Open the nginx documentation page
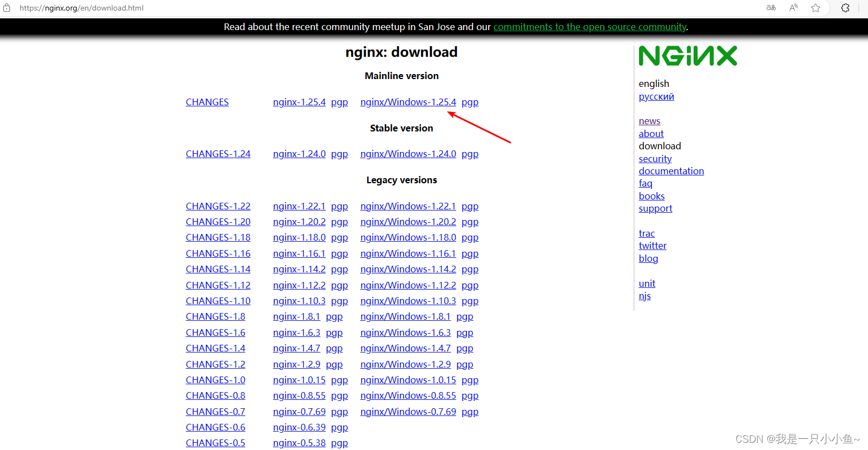Viewport: 868px width, 450px height. pyautogui.click(x=671, y=170)
